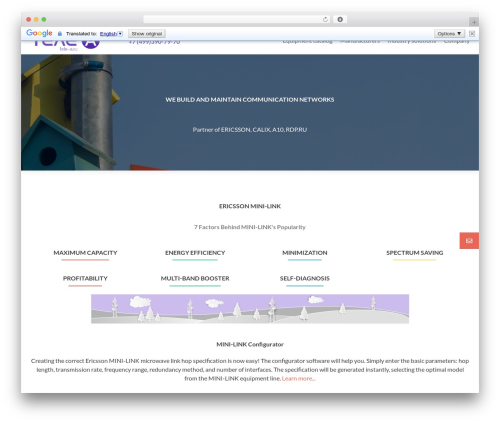Click the Google logo in translate bar
Image resolution: width=500 pixels, height=423 pixels.
click(39, 33)
